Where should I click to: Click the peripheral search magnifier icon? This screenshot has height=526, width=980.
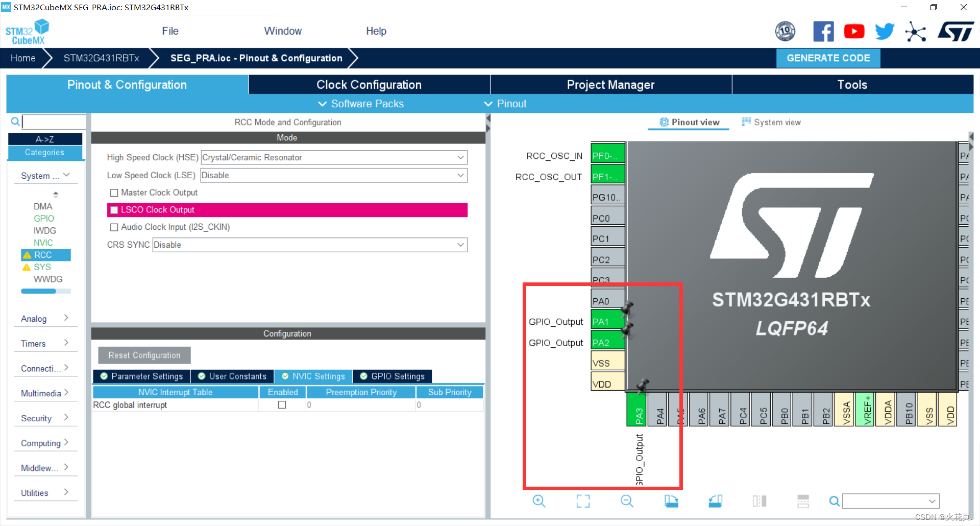15,122
